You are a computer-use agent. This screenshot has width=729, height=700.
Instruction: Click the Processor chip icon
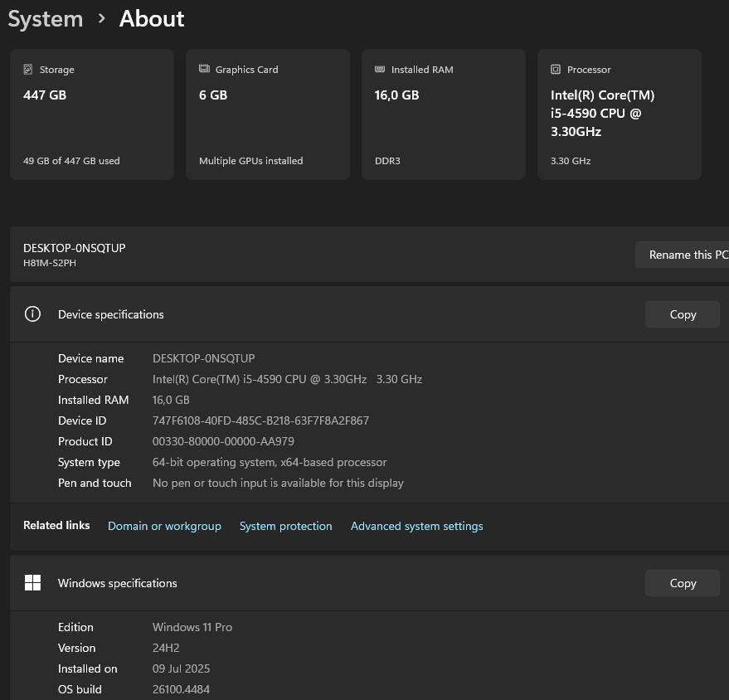(x=556, y=70)
